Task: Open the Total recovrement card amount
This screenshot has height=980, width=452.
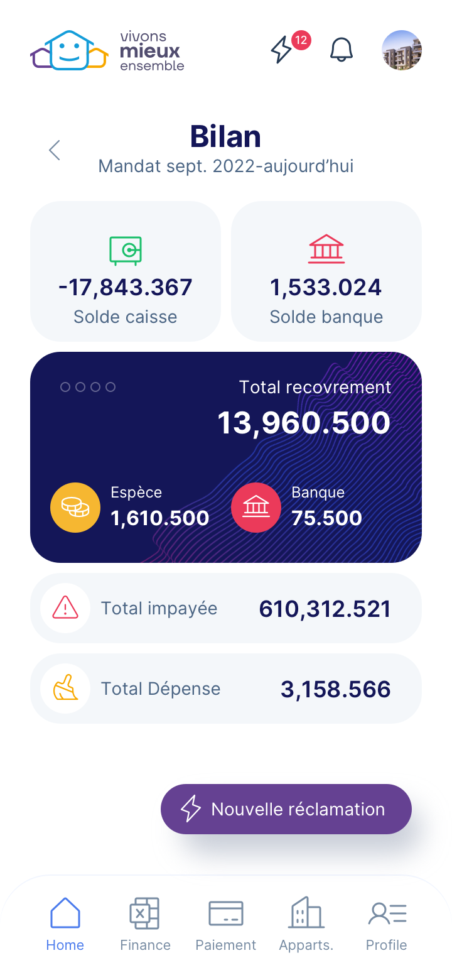Action: (304, 423)
